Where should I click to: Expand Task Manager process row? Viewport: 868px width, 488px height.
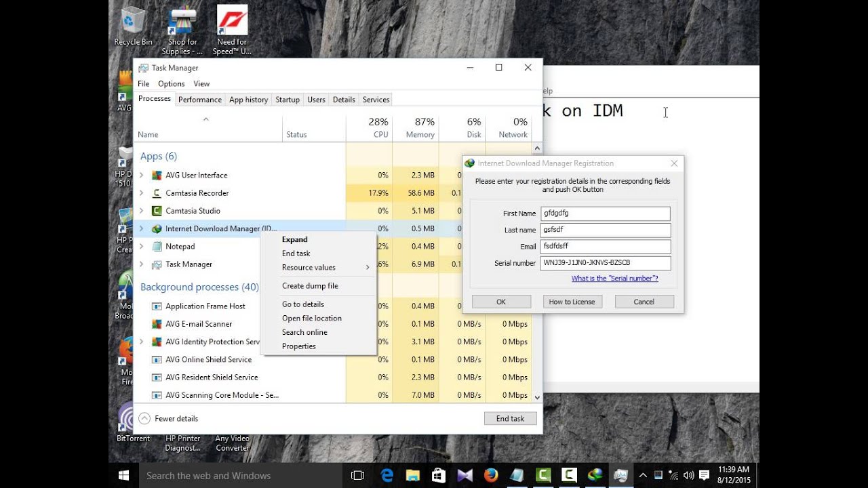[x=142, y=264]
